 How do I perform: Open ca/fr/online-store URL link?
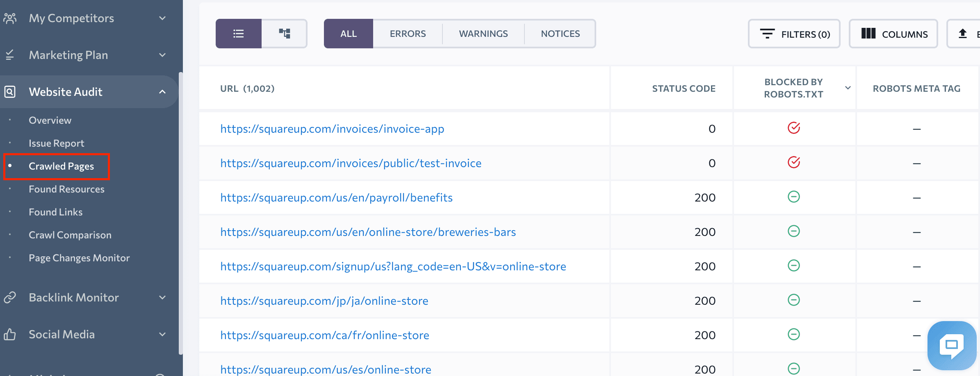click(324, 335)
